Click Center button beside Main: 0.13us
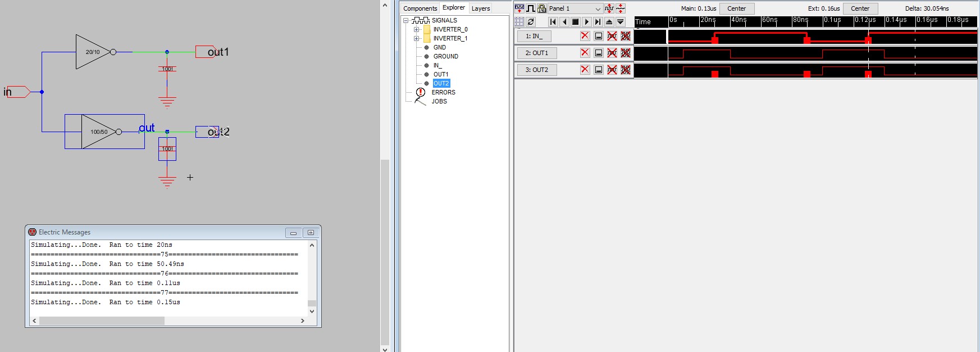This screenshot has width=980, height=352. point(736,8)
